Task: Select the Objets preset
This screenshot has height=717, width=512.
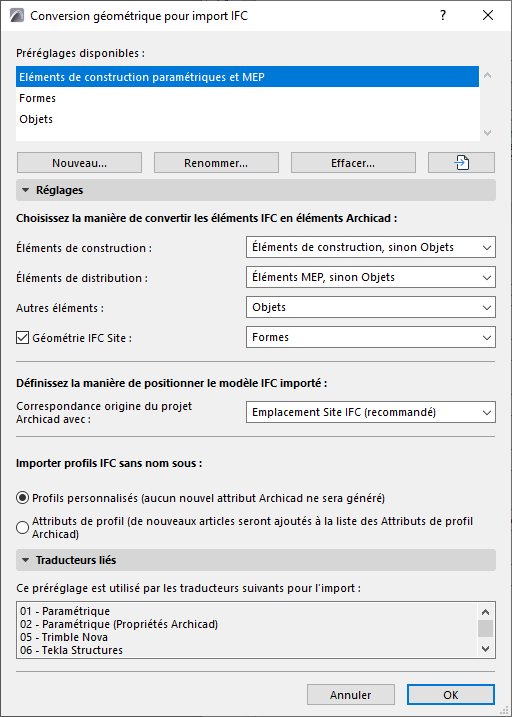Action: (247, 119)
